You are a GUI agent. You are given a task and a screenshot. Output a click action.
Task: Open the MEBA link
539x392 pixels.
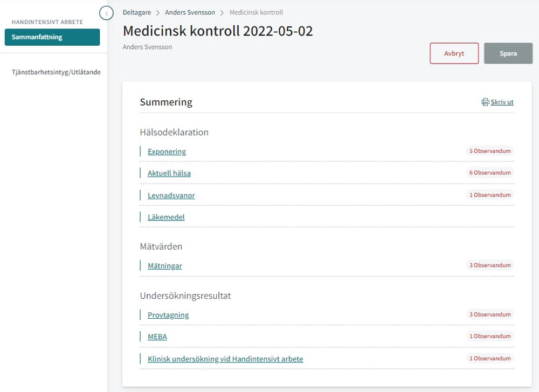(x=157, y=337)
